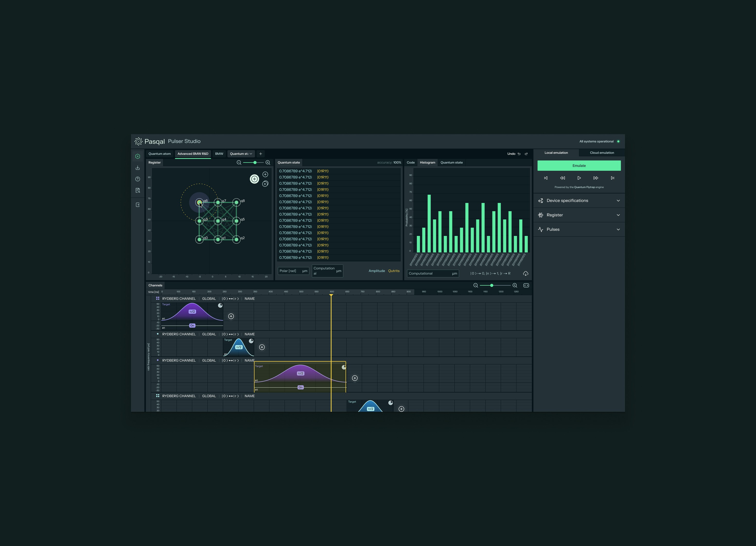Adjust the Channels zoom slider
The height and width of the screenshot is (546, 756).
pyautogui.click(x=491, y=286)
